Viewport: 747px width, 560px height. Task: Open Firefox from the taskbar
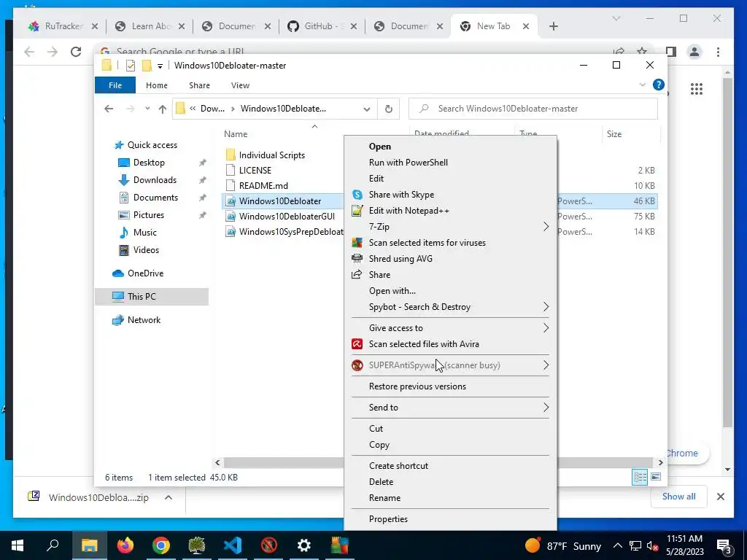pos(125,545)
